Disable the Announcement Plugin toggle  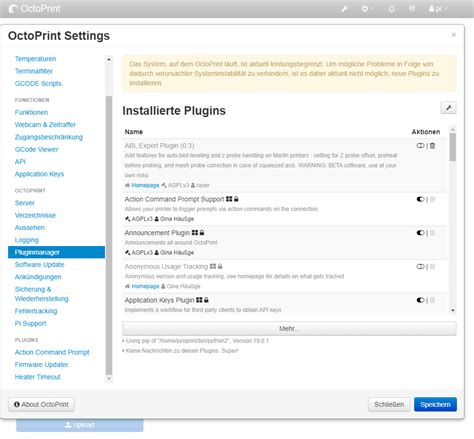click(x=420, y=233)
